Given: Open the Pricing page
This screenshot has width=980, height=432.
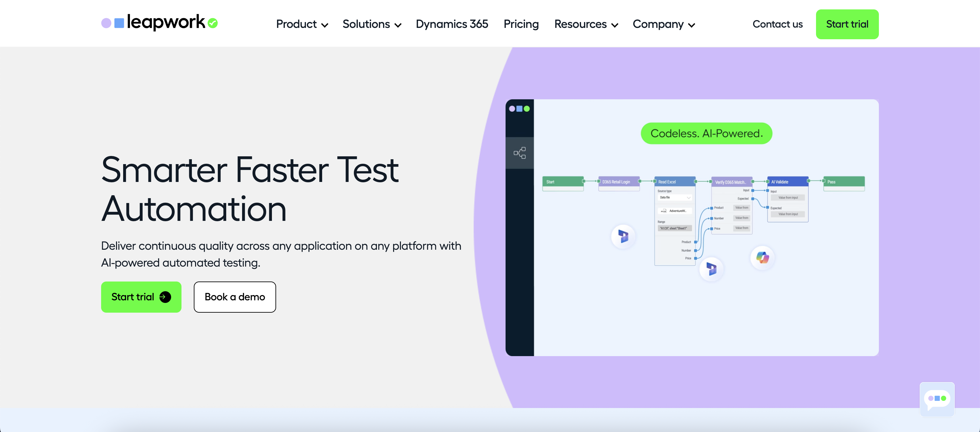Looking at the screenshot, I should pyautogui.click(x=521, y=24).
